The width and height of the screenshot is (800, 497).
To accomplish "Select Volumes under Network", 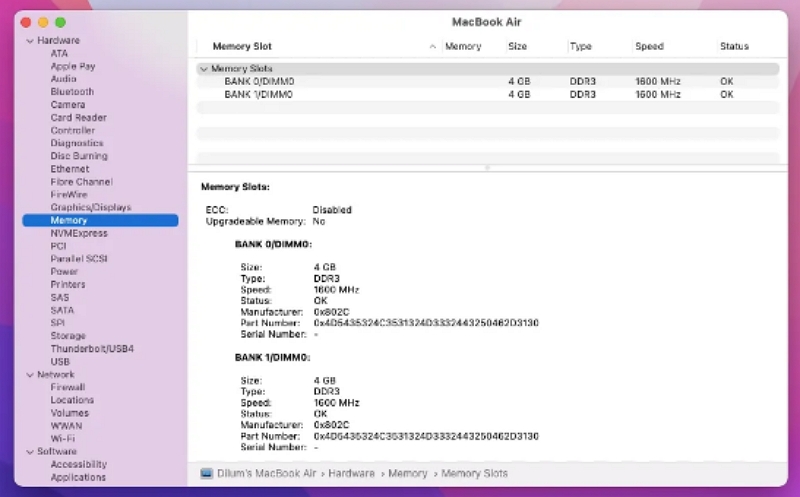I will click(x=70, y=413).
